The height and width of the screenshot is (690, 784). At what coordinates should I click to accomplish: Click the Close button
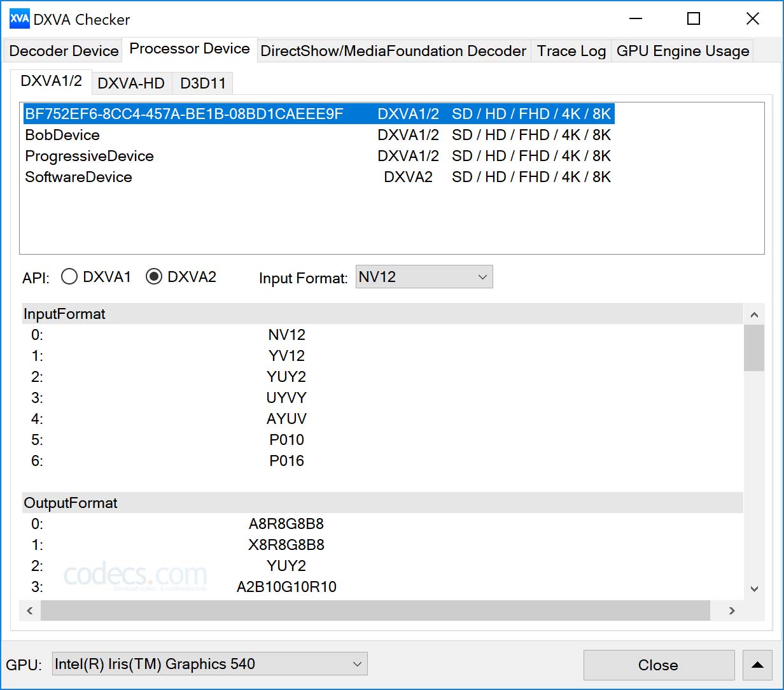coord(658,665)
